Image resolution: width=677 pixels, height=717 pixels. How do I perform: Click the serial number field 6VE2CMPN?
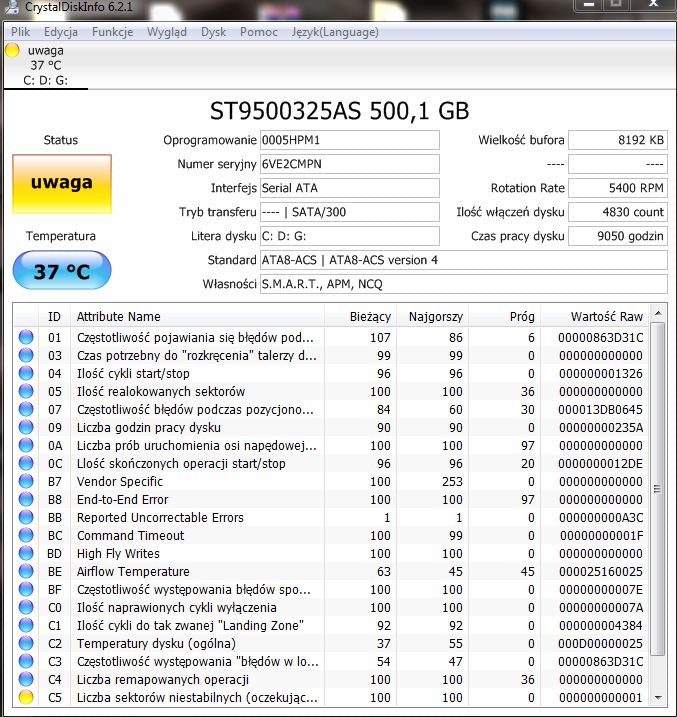click(350, 164)
